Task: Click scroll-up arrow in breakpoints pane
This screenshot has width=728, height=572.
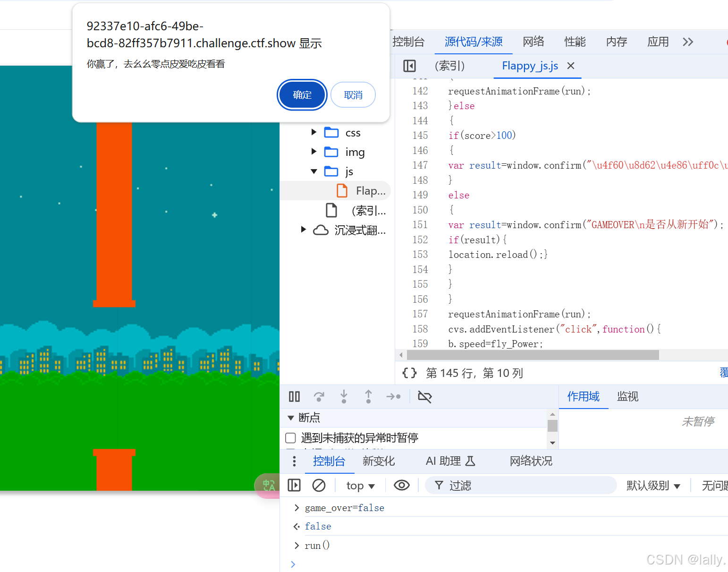Action: tap(552, 414)
